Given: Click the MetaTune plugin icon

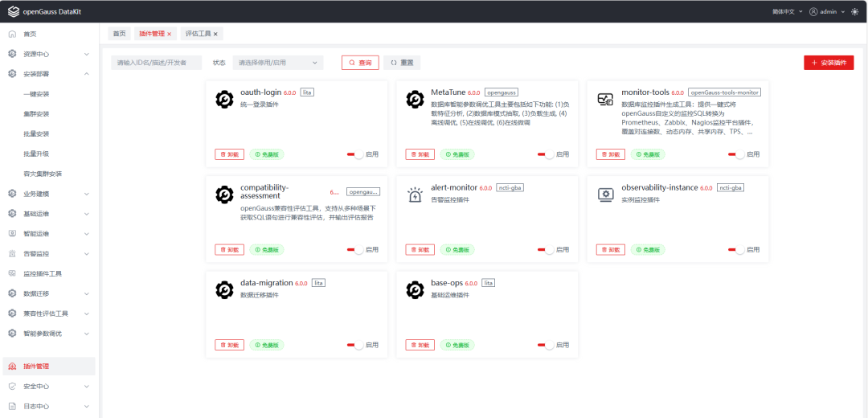Looking at the screenshot, I should (x=415, y=99).
